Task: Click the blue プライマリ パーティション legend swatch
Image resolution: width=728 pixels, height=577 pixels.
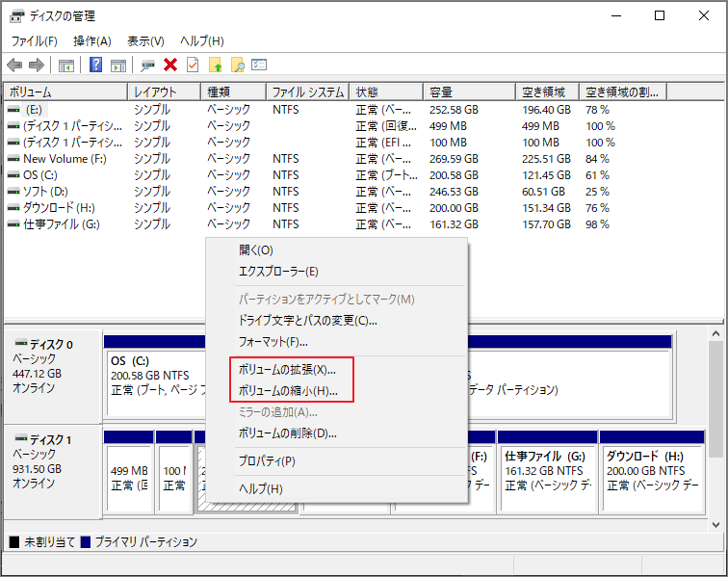Action: [86, 542]
